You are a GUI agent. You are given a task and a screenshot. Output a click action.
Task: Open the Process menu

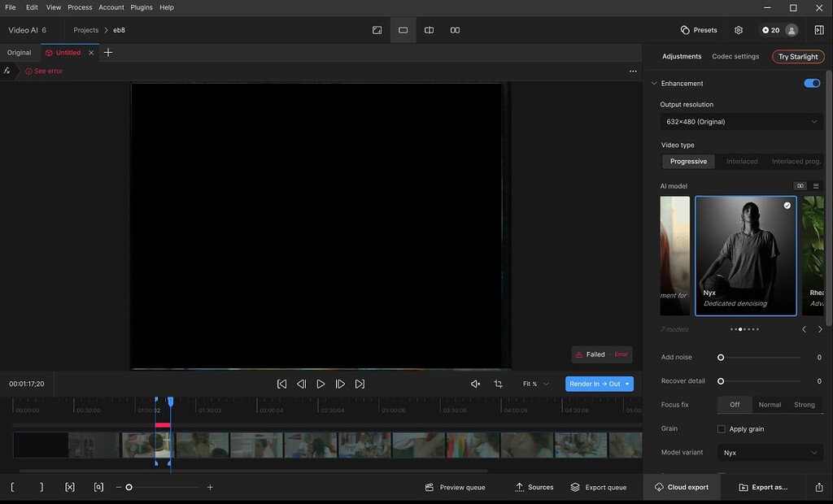click(80, 7)
